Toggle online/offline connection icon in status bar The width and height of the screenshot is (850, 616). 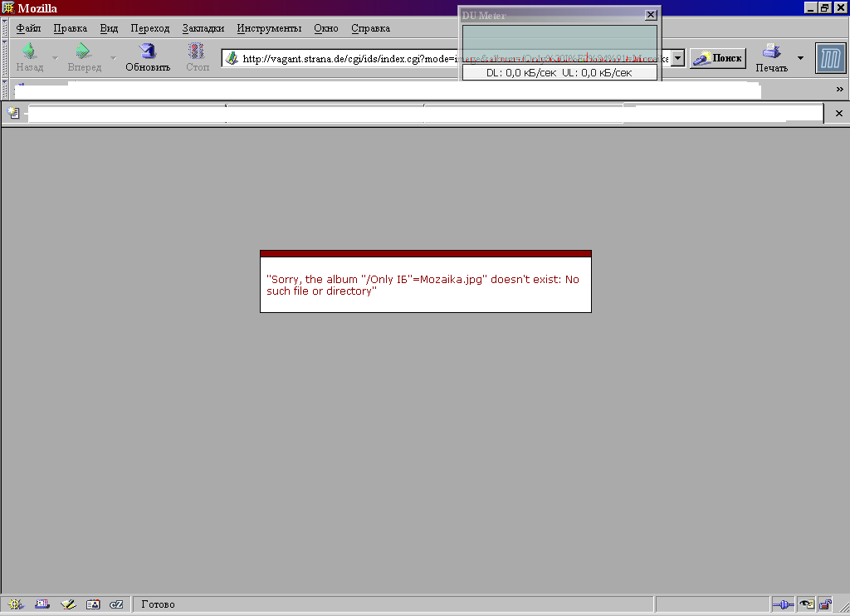[x=782, y=604]
